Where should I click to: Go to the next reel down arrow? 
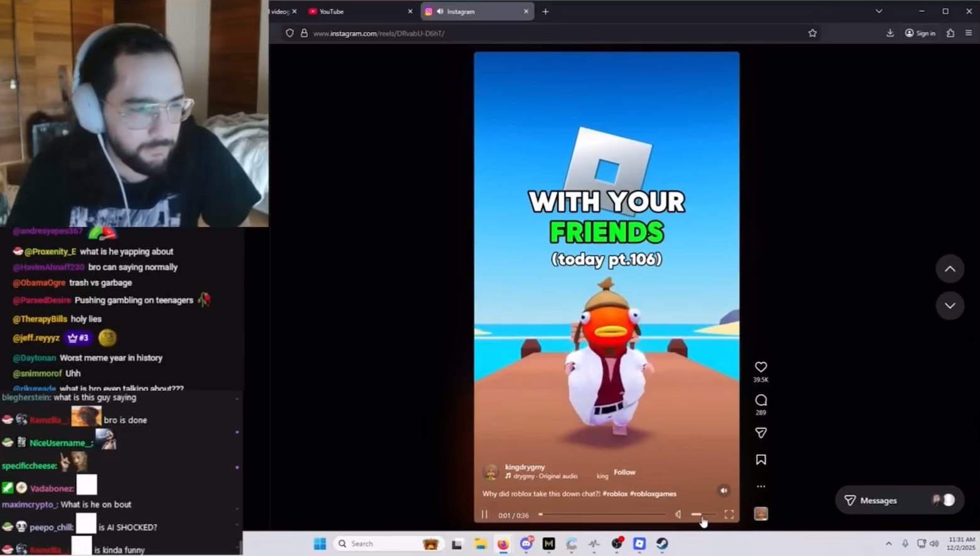[x=950, y=306]
